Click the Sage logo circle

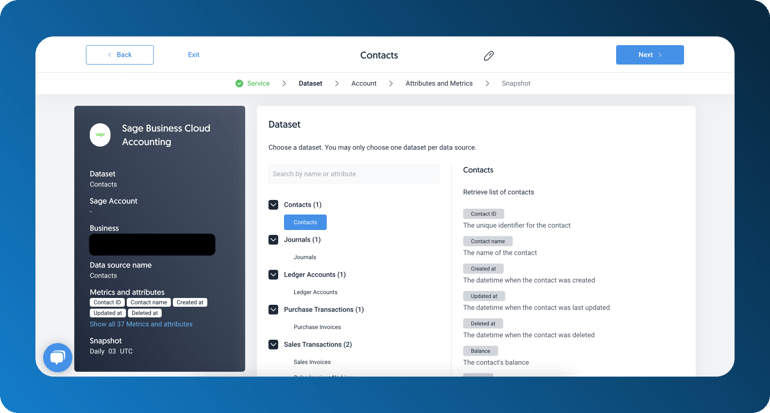[100, 135]
